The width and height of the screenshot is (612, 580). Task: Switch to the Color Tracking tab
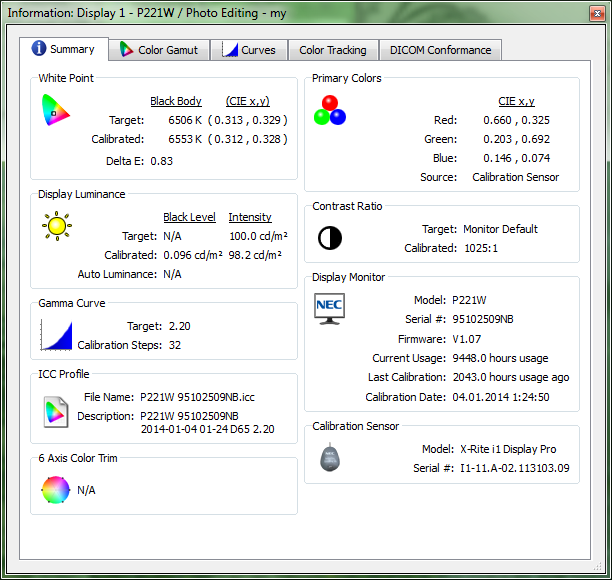pyautogui.click(x=333, y=50)
